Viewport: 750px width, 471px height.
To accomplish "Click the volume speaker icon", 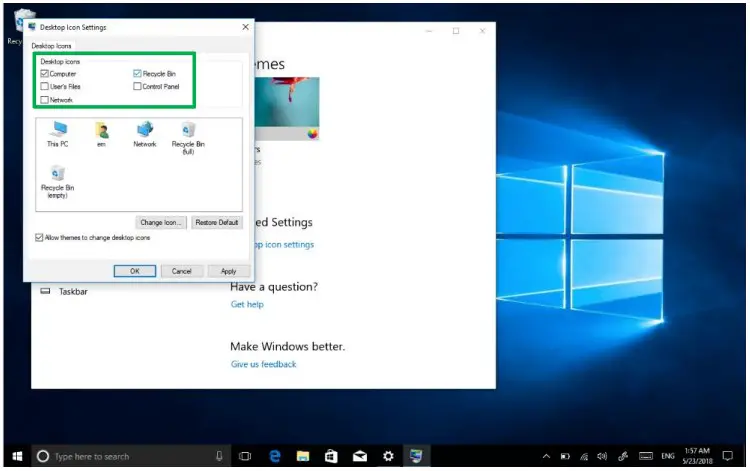I will pos(602,456).
